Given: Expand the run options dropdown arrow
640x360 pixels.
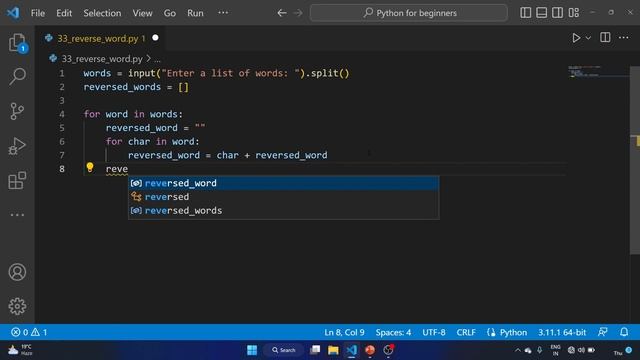Looking at the screenshot, I should (588, 38).
